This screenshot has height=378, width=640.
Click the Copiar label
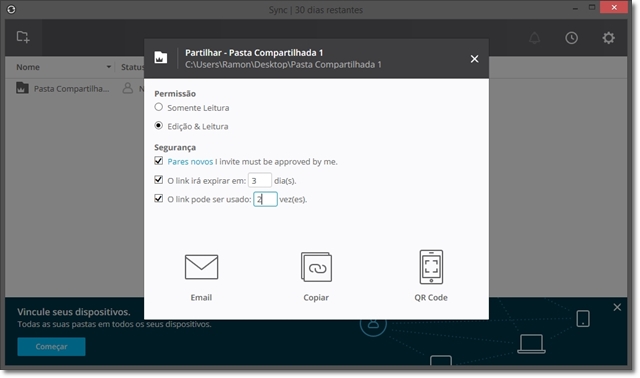(316, 298)
